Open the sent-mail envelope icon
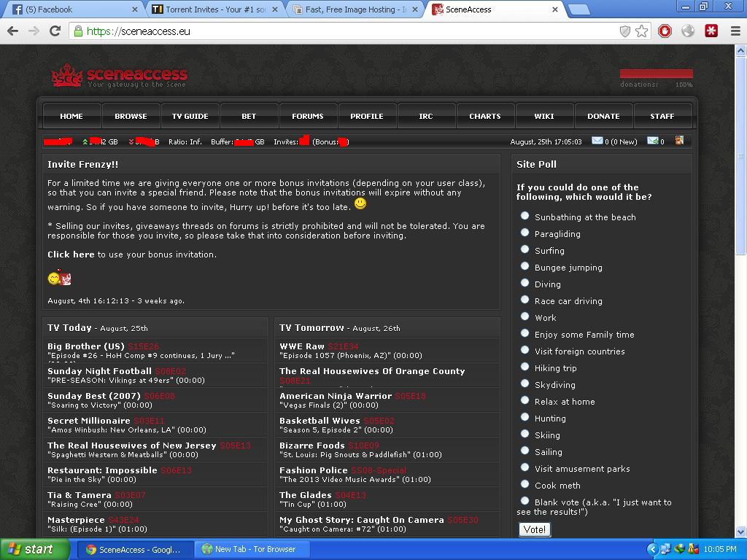Viewport: 747px width, 560px height. point(653,141)
